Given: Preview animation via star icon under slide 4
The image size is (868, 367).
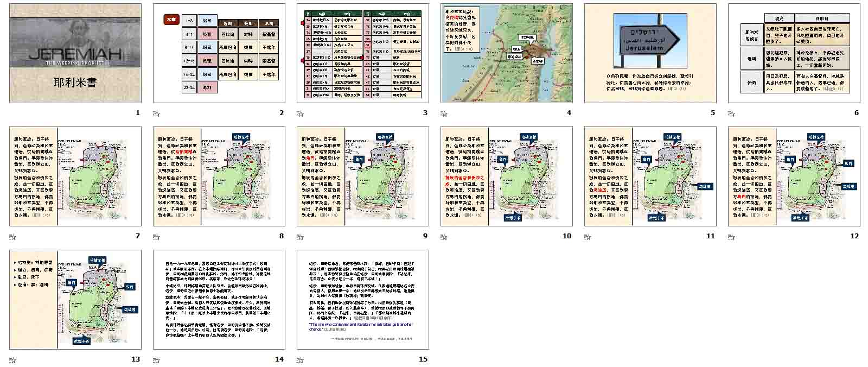Looking at the screenshot, I should [444, 113].
